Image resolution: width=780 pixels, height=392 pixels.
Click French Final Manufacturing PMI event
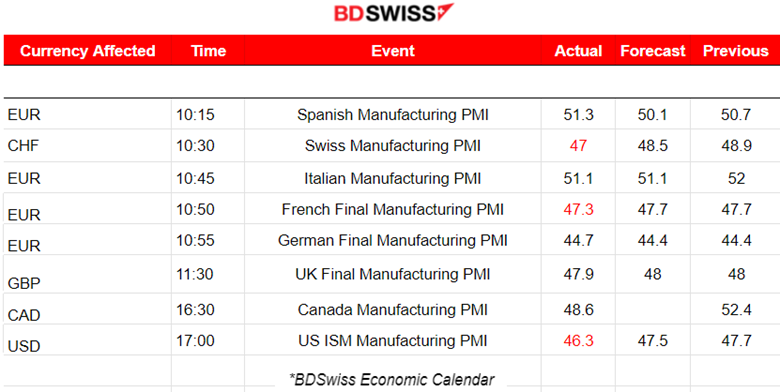point(393,209)
